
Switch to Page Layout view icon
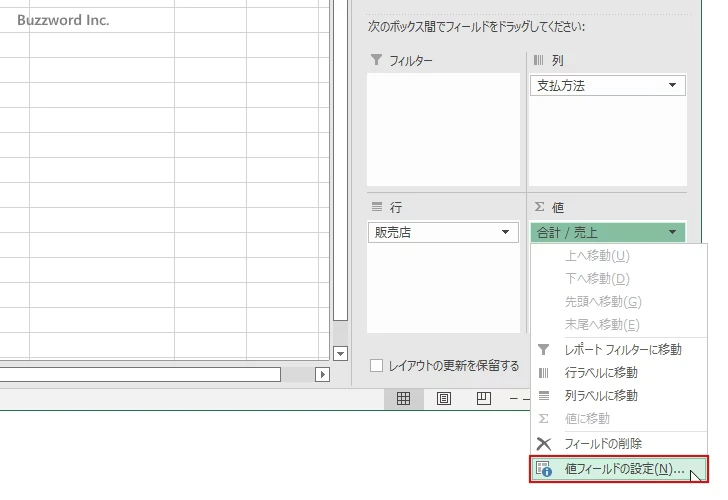pos(444,399)
